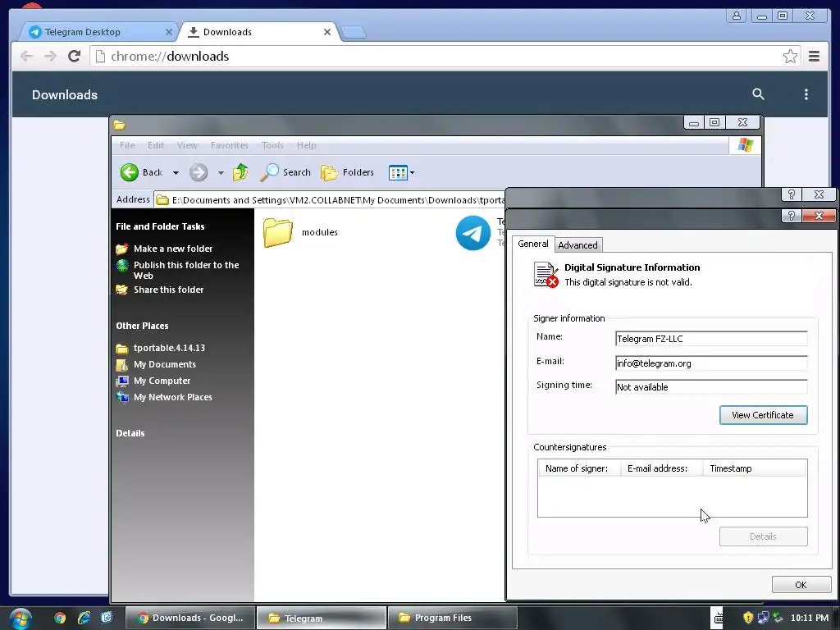
Task: Launch Chrome from quick launch
Action: click(x=60, y=618)
